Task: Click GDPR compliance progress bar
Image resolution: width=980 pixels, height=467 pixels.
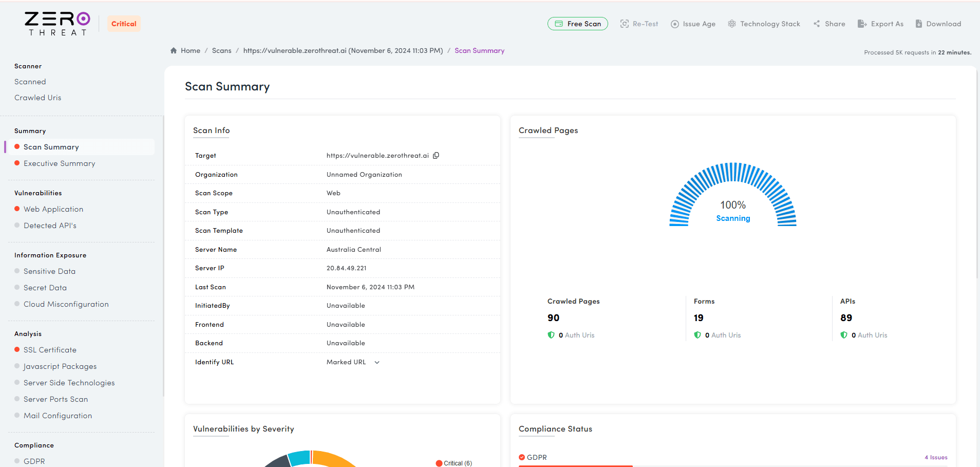Action: [733, 466]
